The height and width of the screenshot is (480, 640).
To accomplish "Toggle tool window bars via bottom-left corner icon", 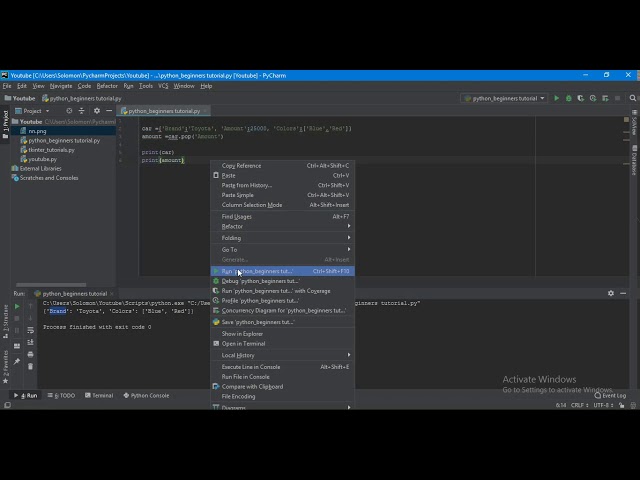I will click(7, 405).
